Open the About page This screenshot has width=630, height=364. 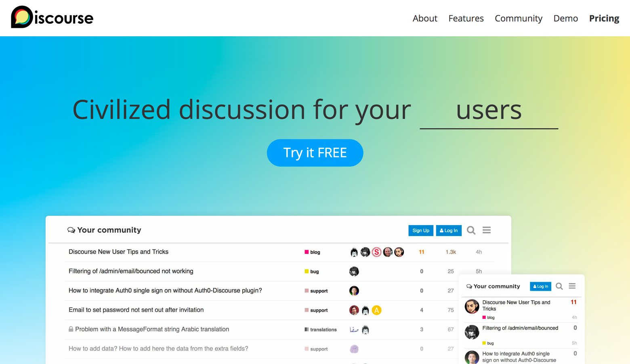[425, 18]
